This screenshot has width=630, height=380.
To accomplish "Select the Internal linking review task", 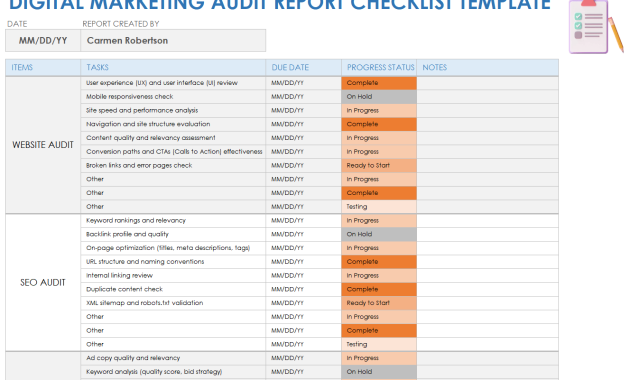I will [173, 276].
